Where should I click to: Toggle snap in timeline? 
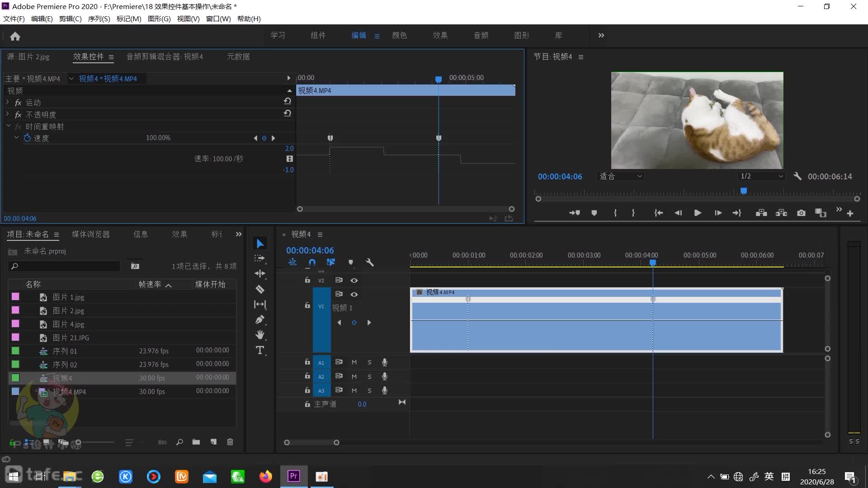(x=312, y=262)
